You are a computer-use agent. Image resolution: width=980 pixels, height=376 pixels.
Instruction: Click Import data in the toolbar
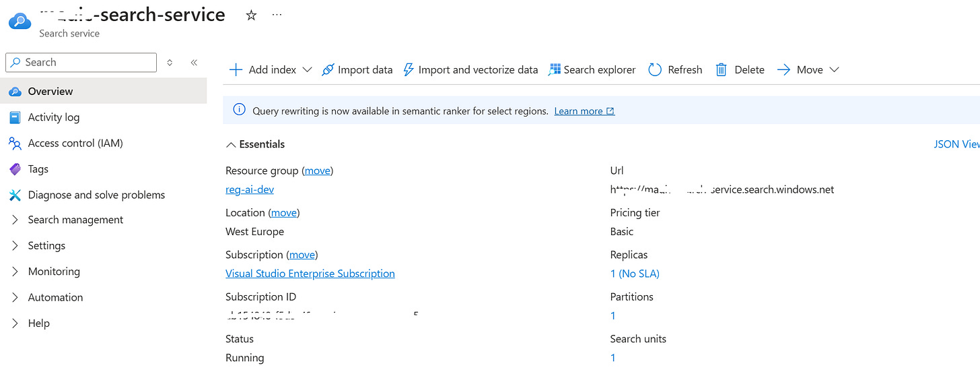pos(365,69)
